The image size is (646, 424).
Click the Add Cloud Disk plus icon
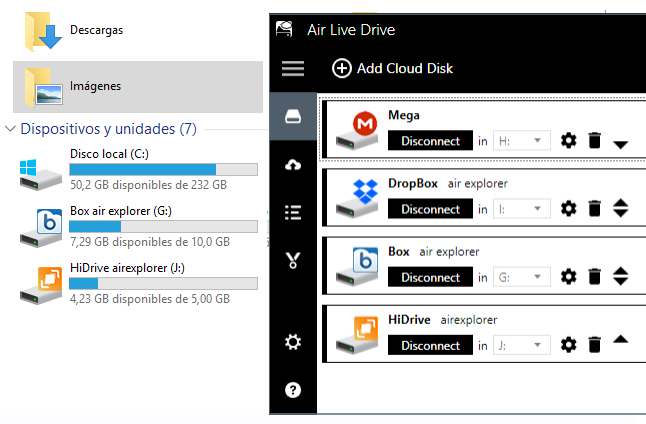tap(342, 68)
